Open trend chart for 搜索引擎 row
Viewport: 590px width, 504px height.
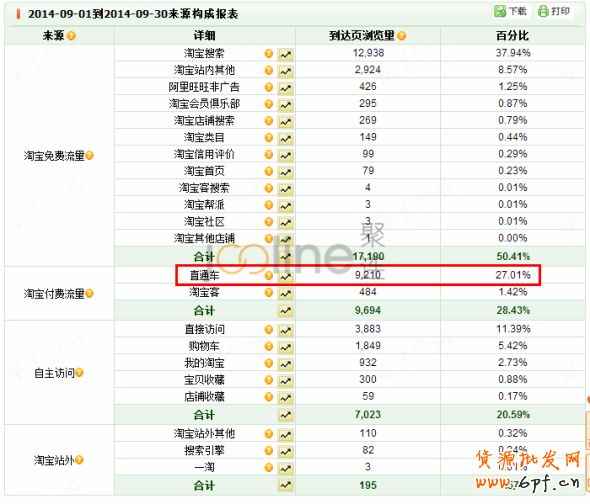[x=286, y=452]
